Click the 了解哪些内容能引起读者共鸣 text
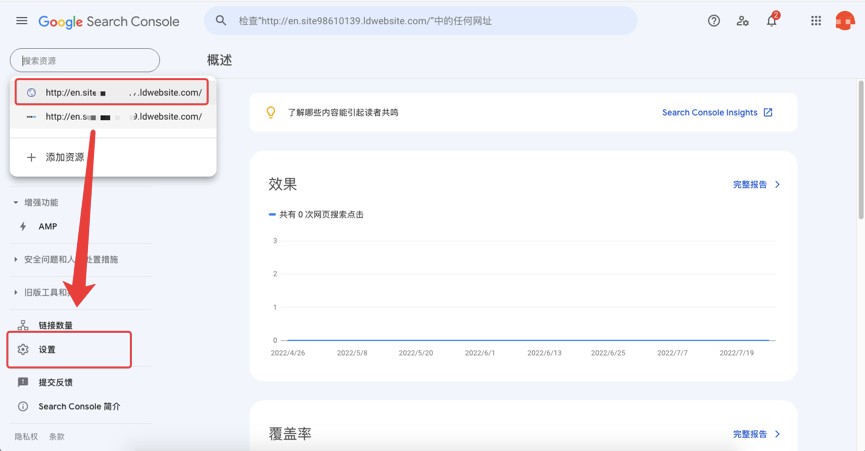The height and width of the screenshot is (451, 865). point(343,112)
